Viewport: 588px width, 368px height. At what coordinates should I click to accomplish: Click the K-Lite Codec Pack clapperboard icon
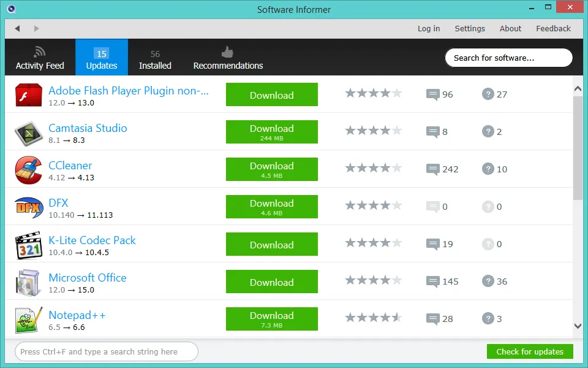(x=29, y=245)
